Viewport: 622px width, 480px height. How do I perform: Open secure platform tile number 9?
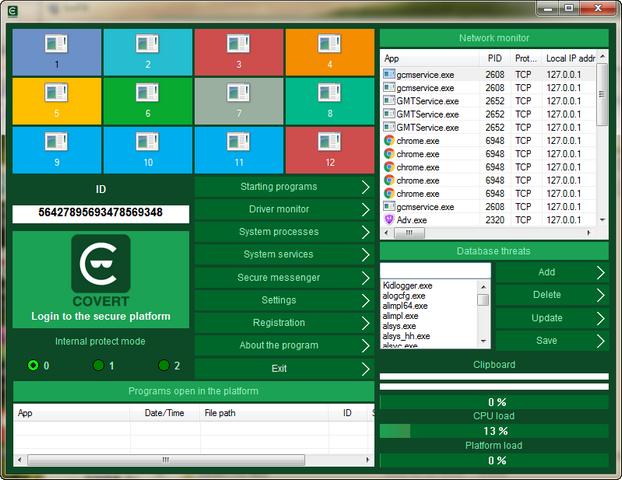(x=57, y=150)
